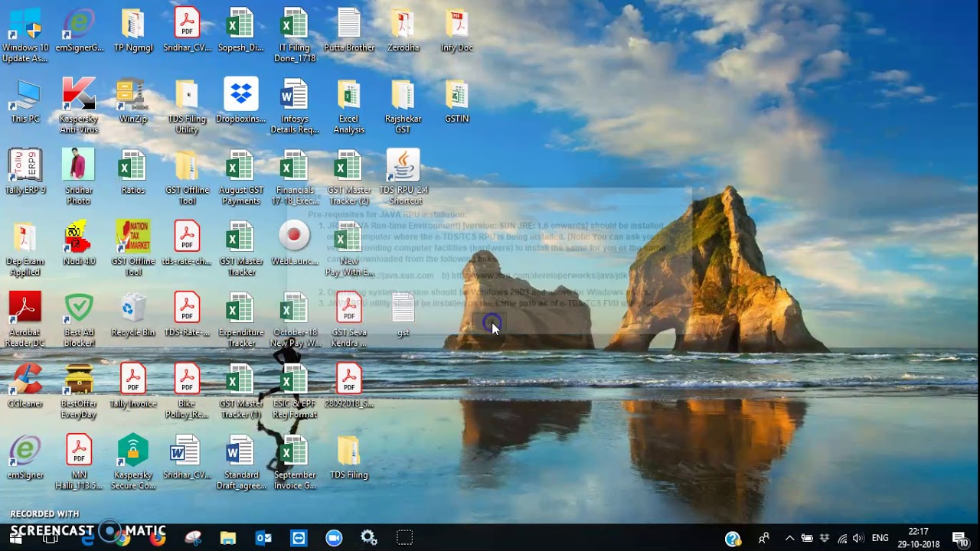
Task: Open File Explorer from taskbar
Action: point(227,538)
